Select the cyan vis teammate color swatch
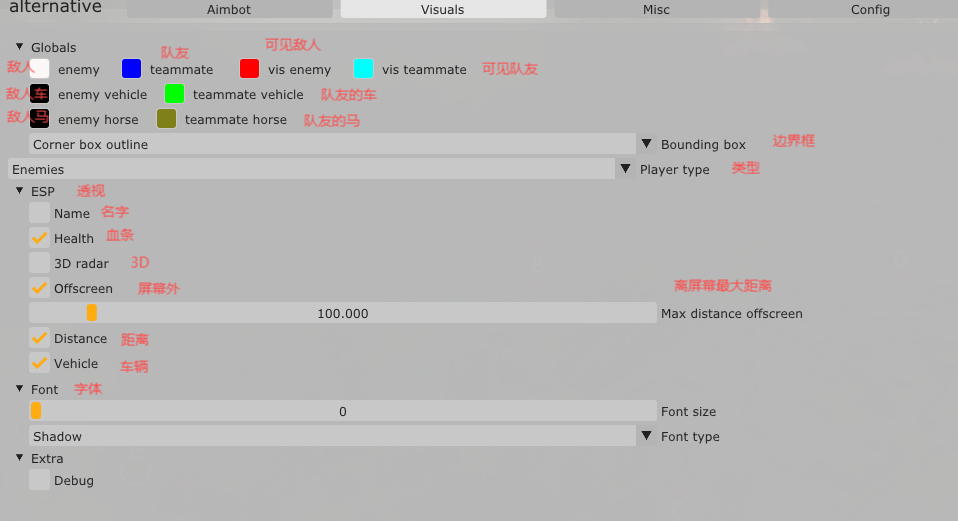This screenshot has width=958, height=521. pyautogui.click(x=363, y=69)
